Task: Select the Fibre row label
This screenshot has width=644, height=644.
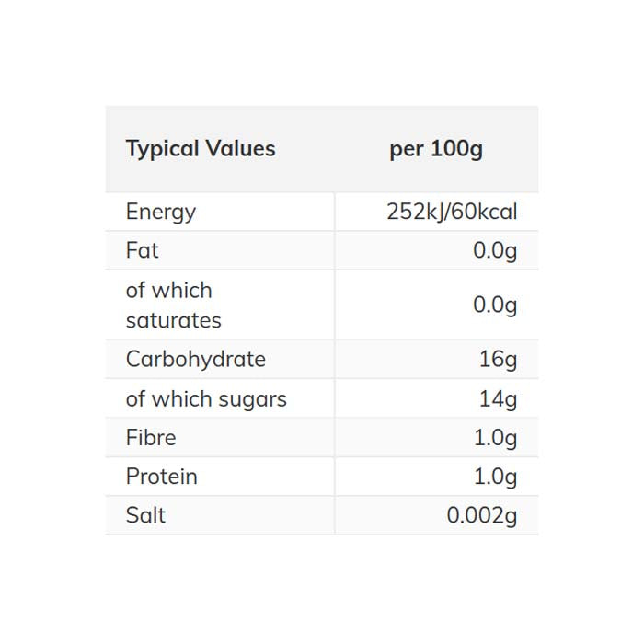Action: coord(151,438)
